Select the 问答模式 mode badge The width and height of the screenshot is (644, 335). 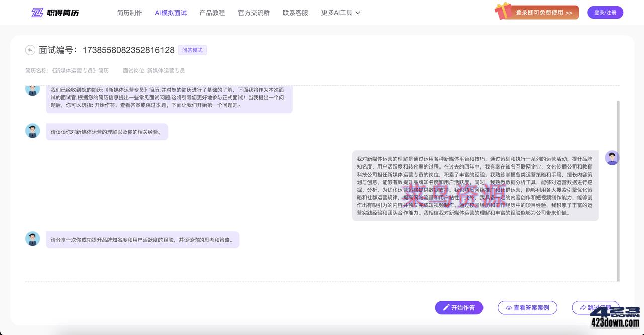[x=192, y=50]
